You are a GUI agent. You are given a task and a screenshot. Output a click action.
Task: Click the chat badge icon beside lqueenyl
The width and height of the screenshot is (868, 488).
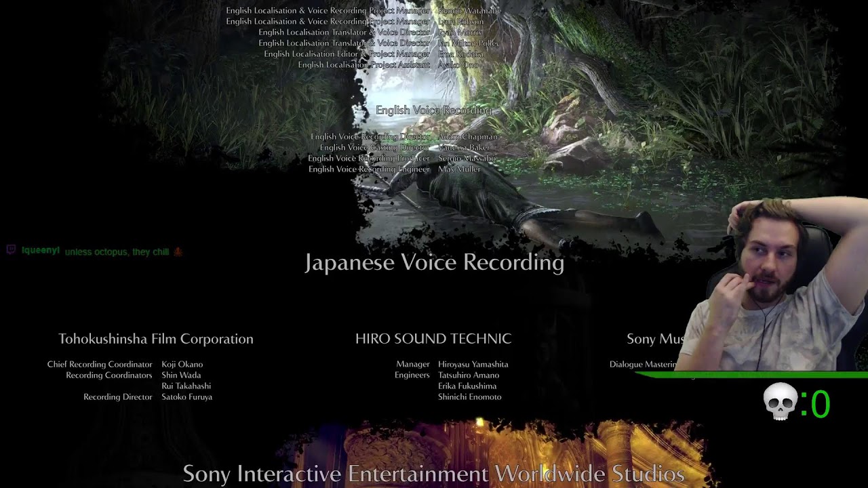[11, 250]
